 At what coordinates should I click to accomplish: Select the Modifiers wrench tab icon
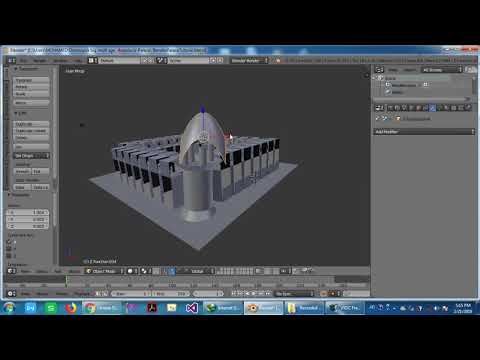[x=433, y=108]
